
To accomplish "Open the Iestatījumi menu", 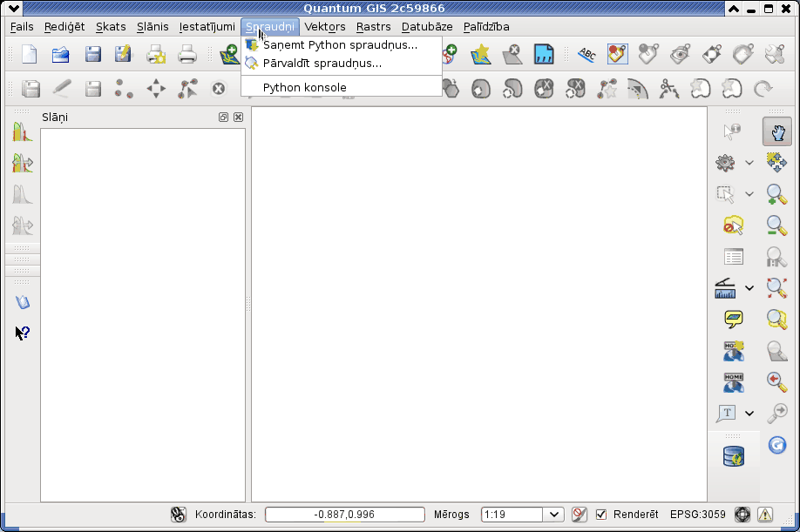I will pyautogui.click(x=207, y=26).
